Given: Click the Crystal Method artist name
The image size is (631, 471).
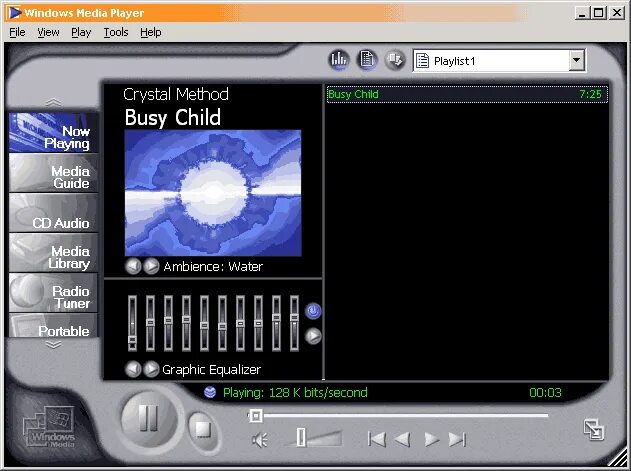Looking at the screenshot, I should [x=176, y=95].
